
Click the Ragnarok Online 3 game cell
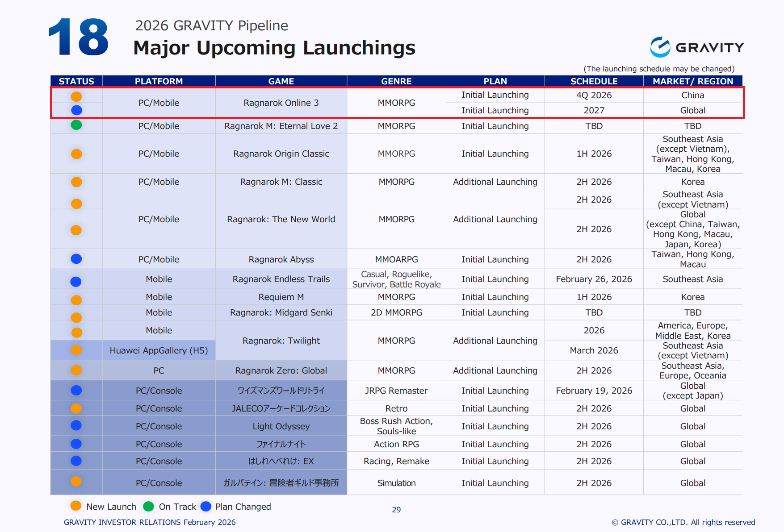pos(281,103)
